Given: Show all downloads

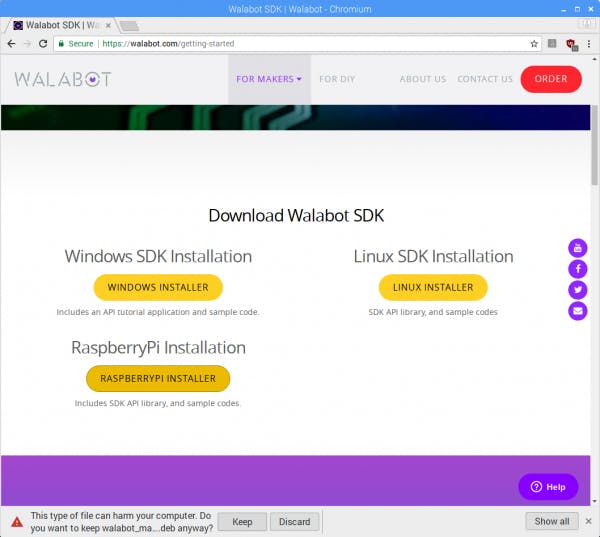Looking at the screenshot, I should [x=552, y=521].
